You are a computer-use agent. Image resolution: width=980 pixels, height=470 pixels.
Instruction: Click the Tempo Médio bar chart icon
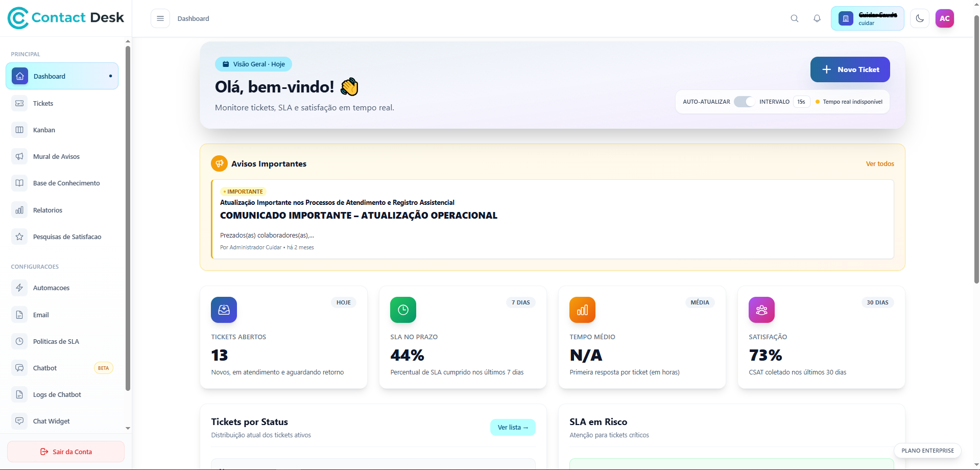[582, 310]
